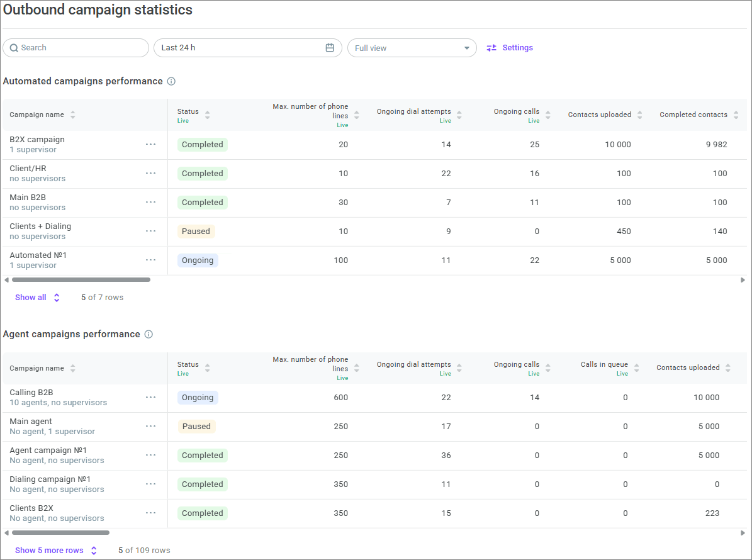Open more options for Calling B2B
Viewport: 752px width, 560px height.
150,397
